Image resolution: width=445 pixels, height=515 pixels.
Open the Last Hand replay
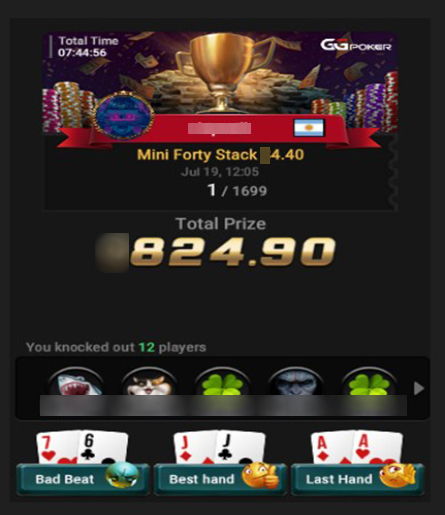pos(358,479)
